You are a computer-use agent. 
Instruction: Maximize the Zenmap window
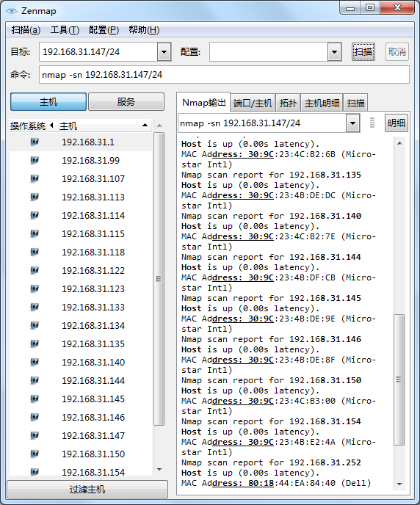[370, 8]
